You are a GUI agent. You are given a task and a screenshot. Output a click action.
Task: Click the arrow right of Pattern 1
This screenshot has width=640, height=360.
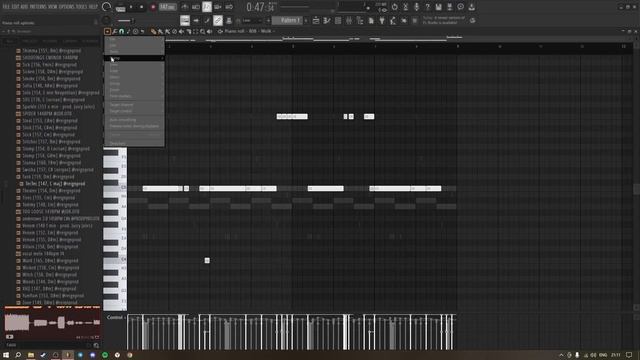(x=306, y=20)
